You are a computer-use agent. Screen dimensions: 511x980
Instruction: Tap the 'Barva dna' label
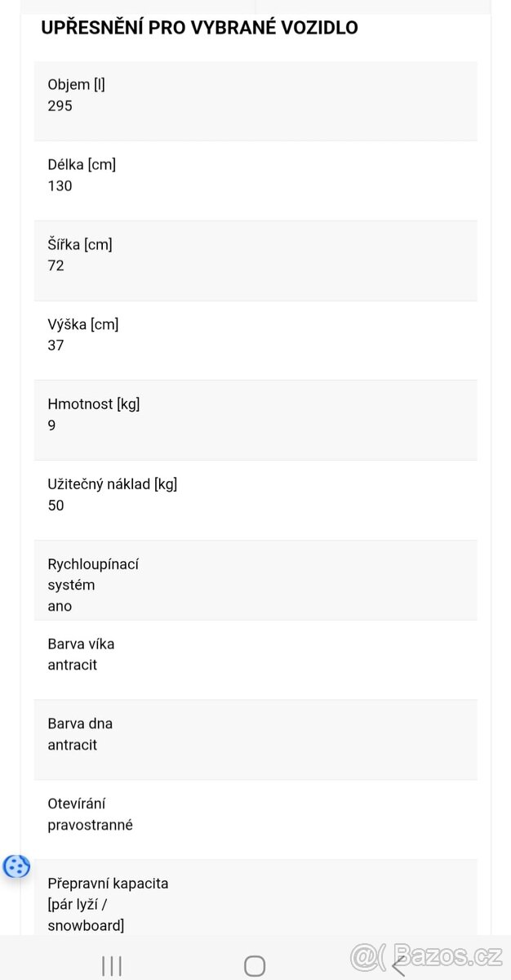click(x=80, y=724)
